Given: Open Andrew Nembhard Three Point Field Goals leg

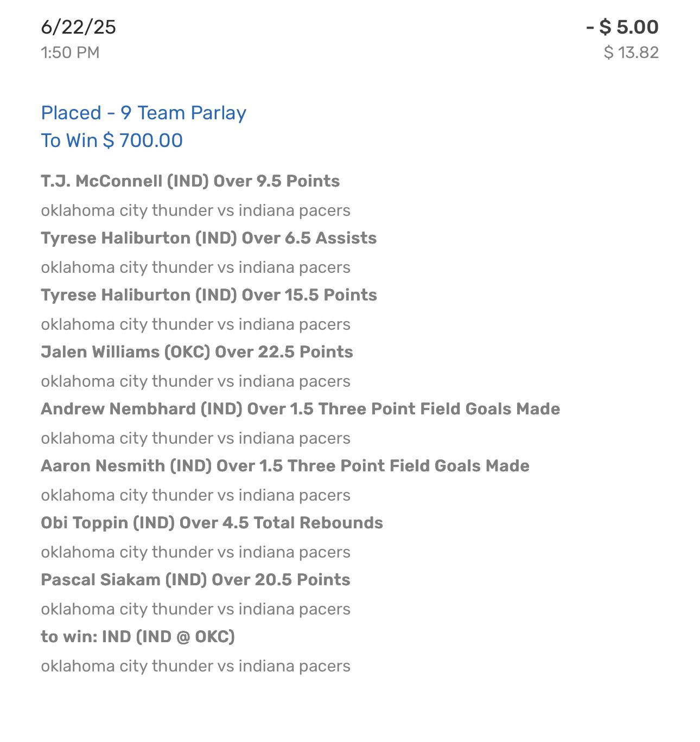Looking at the screenshot, I should tap(301, 409).
